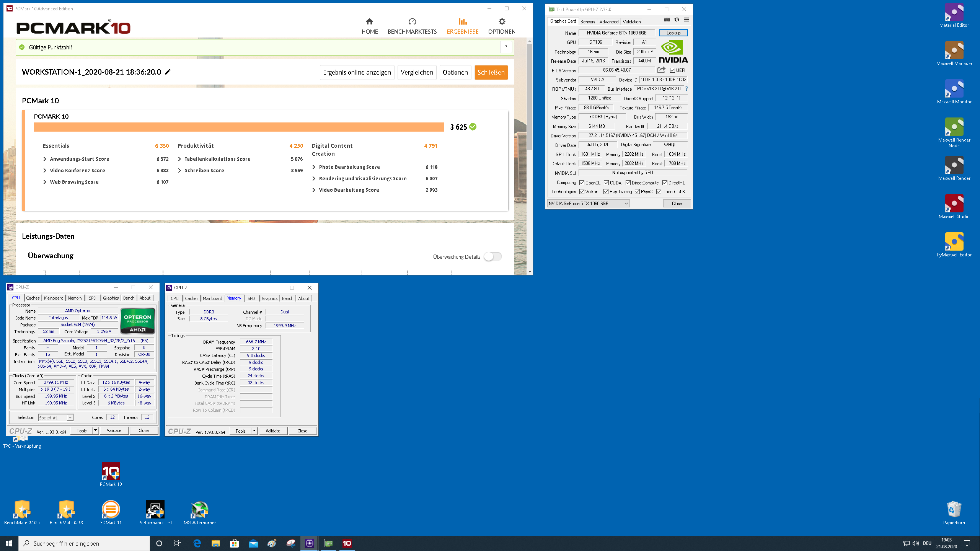Open the PyMaxwell Editor desktop icon
The height and width of the screenshot is (551, 980).
tap(954, 245)
